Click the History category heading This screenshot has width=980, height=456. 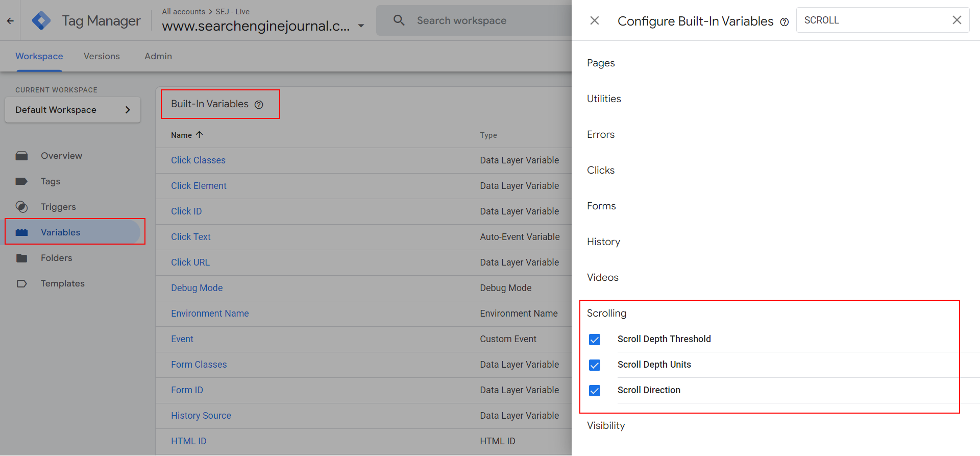point(603,242)
